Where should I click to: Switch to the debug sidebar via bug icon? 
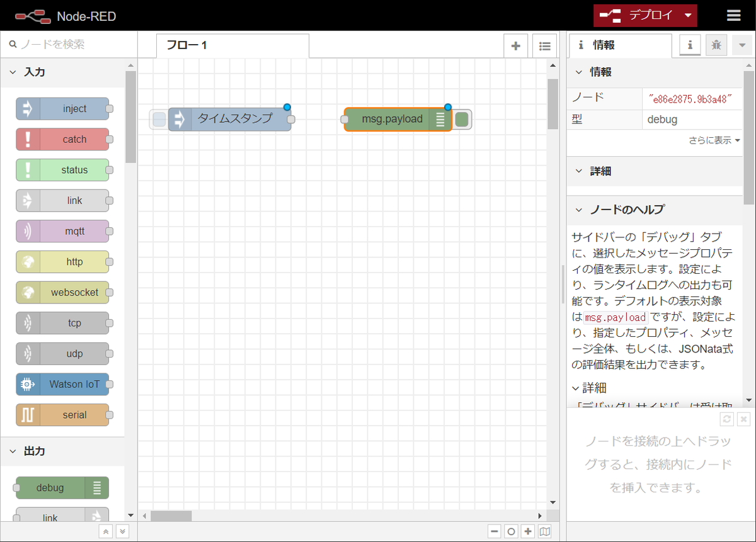(x=716, y=45)
